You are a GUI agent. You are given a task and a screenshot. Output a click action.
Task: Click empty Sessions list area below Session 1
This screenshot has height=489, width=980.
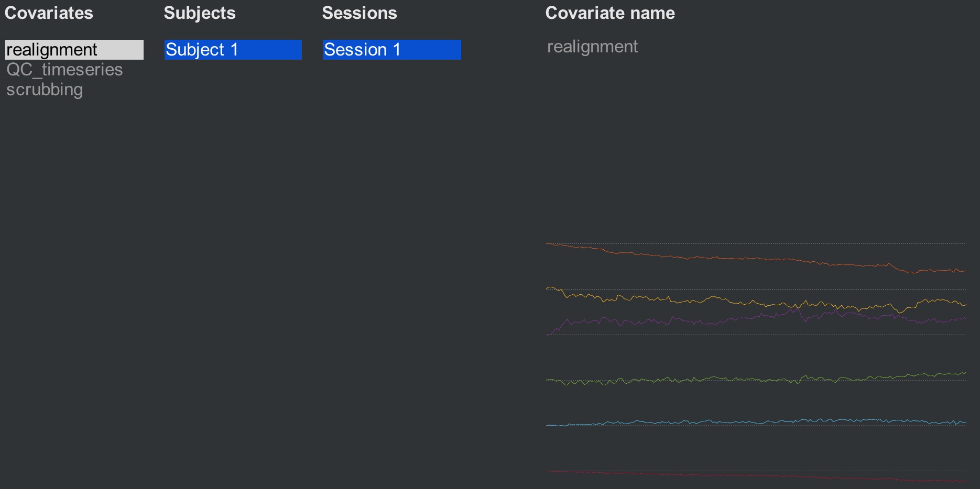392,272
